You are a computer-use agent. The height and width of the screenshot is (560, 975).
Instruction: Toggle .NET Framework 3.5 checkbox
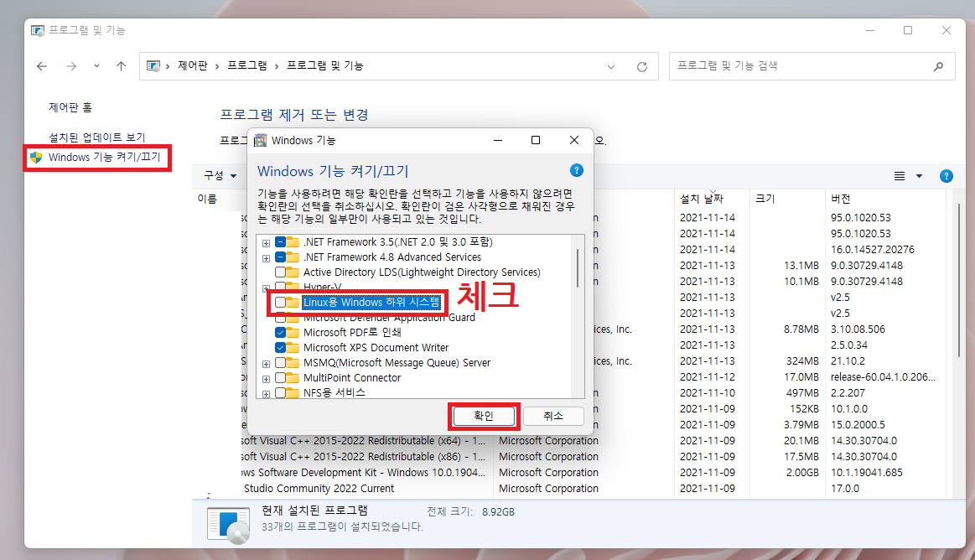point(281,241)
